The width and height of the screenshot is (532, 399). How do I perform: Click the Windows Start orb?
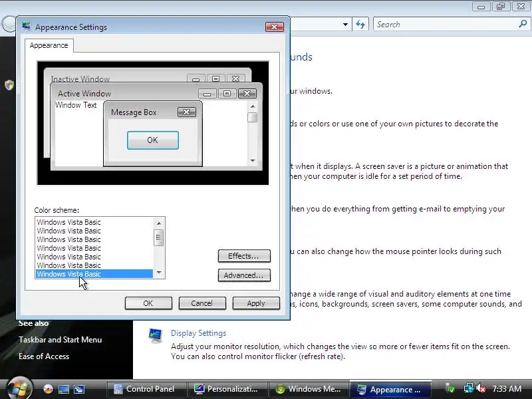tap(20, 388)
